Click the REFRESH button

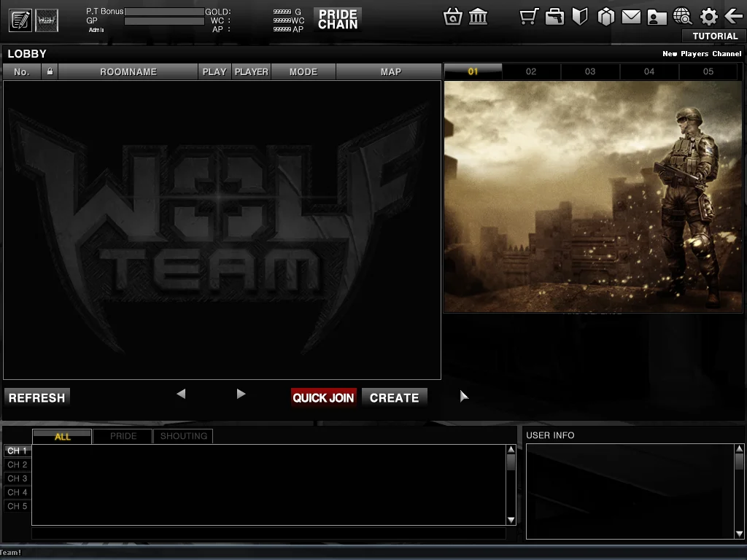(36, 397)
